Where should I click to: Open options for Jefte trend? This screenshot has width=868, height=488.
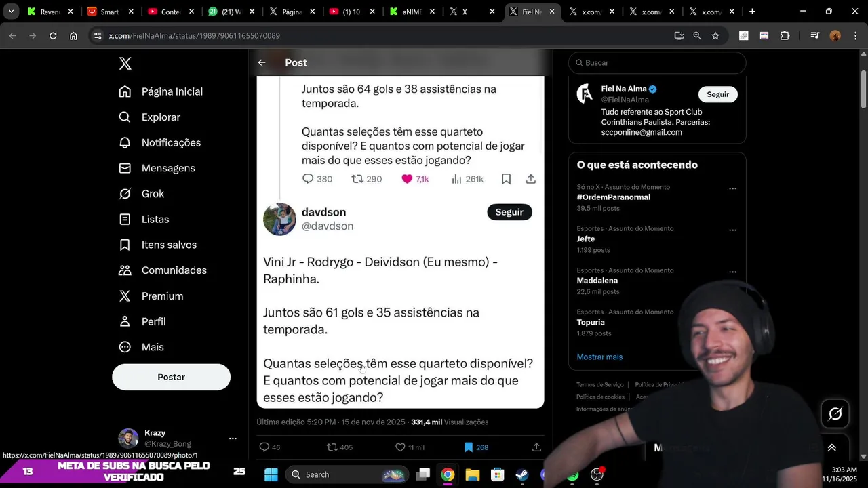(732, 230)
